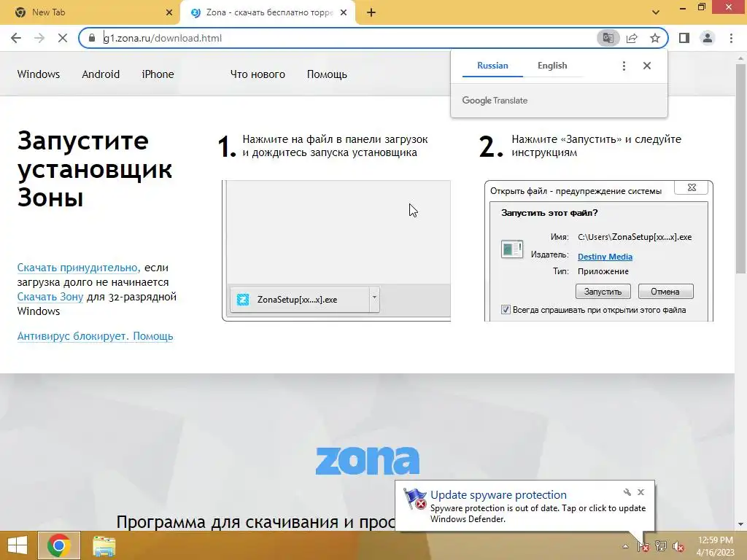Bookmark this page with the star icon
The height and width of the screenshot is (560, 747).
[655, 38]
